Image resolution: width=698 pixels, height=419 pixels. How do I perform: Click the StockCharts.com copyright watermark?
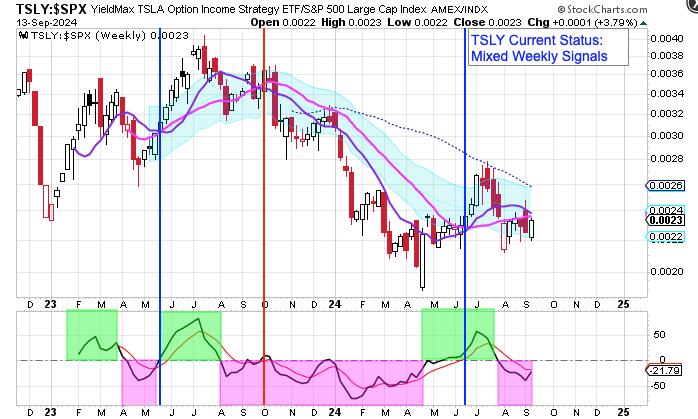(x=639, y=8)
